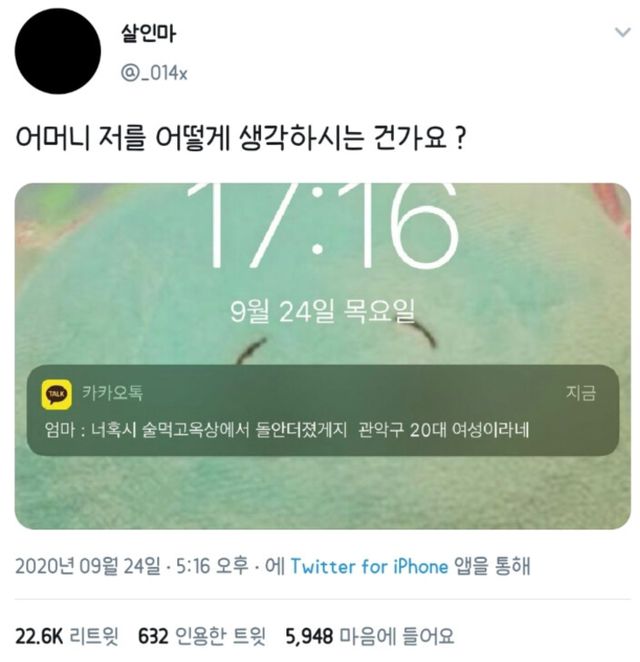
Task: Click the 앱을 통해 text
Action: point(492,566)
